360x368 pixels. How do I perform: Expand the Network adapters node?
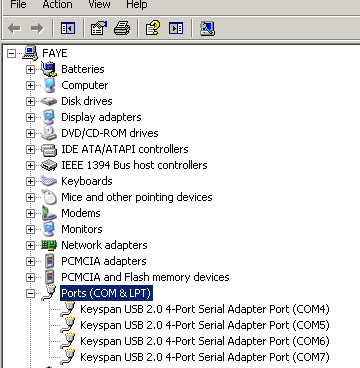[30, 245]
